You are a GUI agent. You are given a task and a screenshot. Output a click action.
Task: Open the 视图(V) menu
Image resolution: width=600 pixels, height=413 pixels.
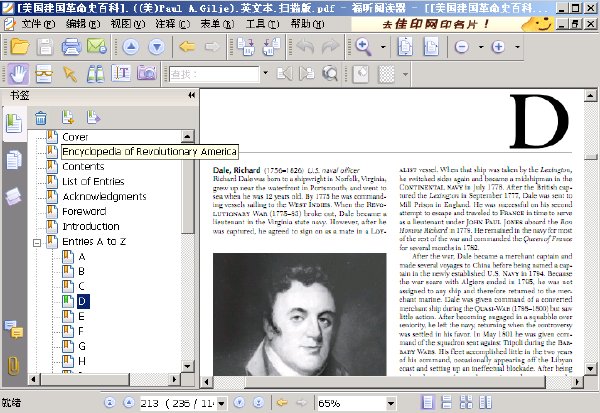(x=127, y=24)
